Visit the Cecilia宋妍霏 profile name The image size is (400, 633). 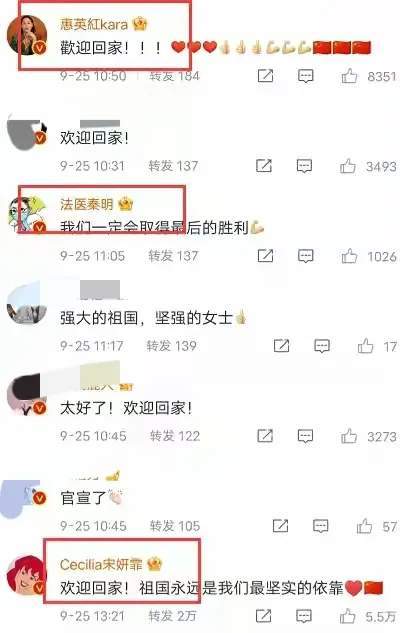101,564
